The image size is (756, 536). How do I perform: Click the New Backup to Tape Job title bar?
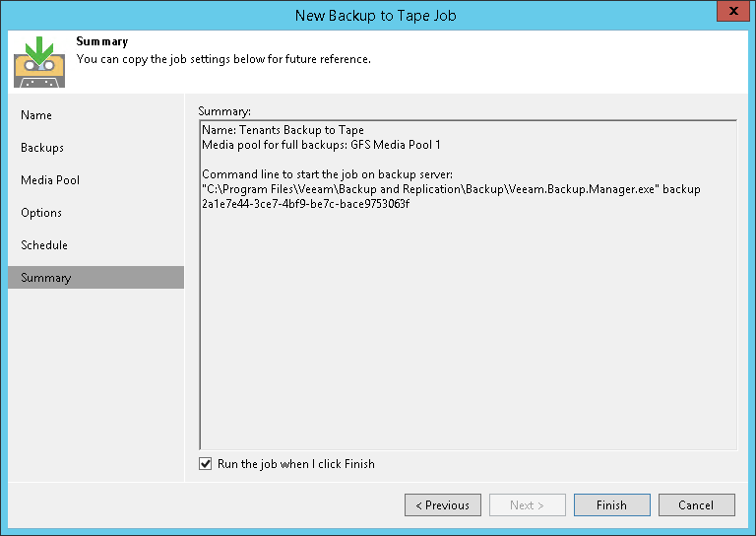(376, 15)
